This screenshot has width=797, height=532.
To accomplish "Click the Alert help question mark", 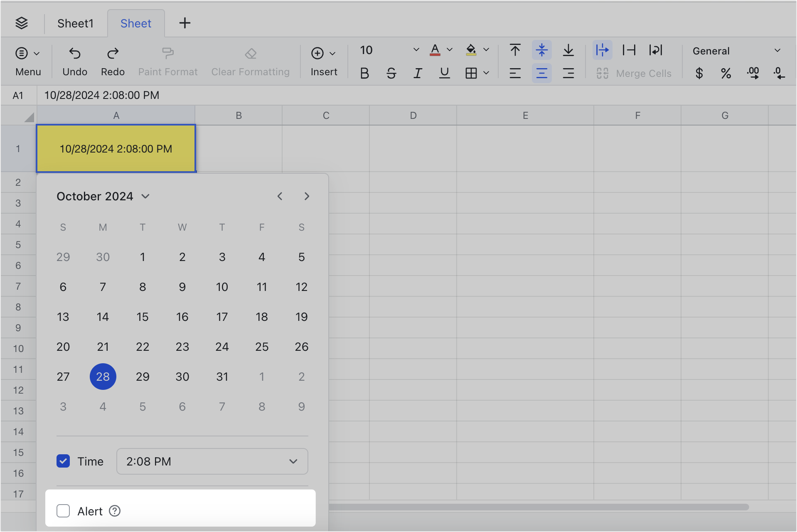I will [115, 511].
